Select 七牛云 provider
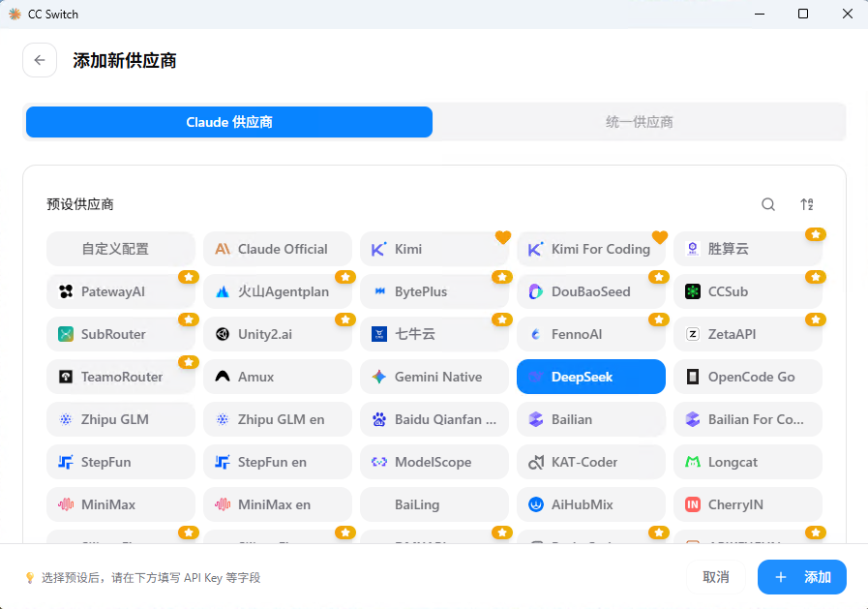The image size is (868, 609). (434, 334)
